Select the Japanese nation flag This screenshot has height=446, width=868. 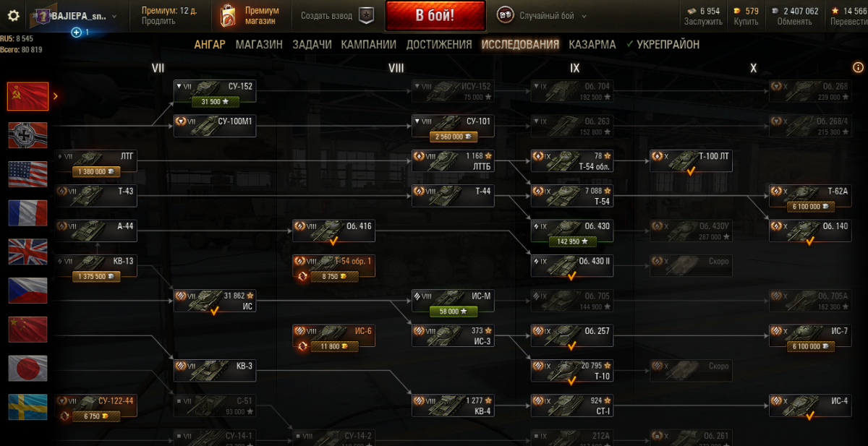tap(27, 368)
